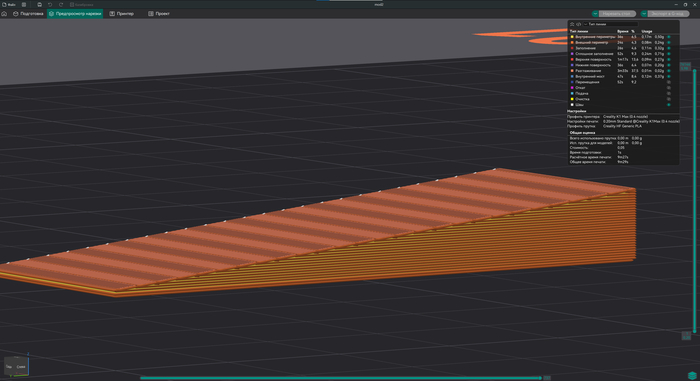
Task: Select the Внутренний мост row label
Action: (590, 76)
